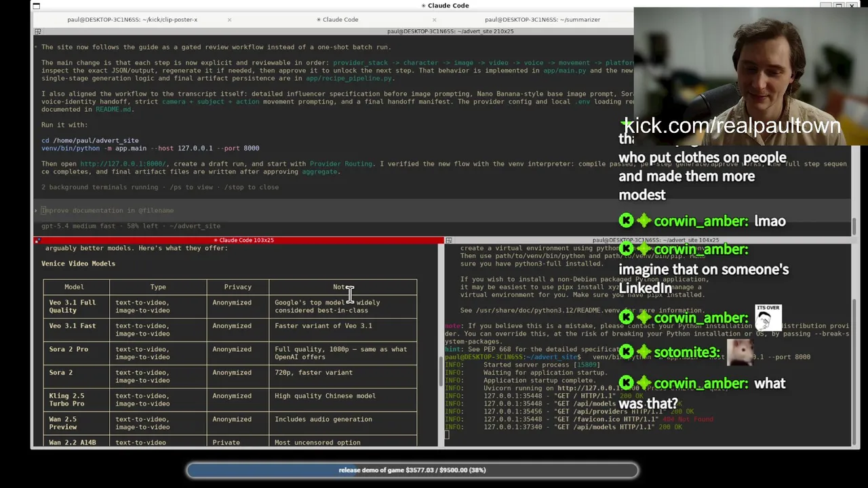
Task: Click the 'ITS OVER' emote in chat
Action: (768, 318)
